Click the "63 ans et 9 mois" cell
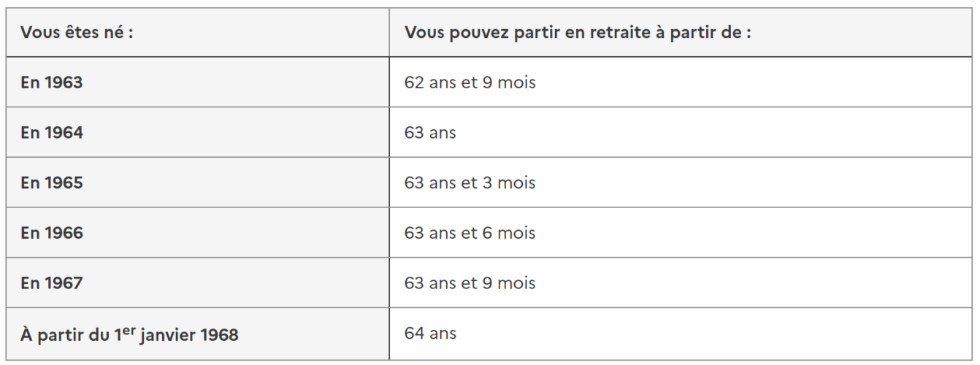 (470, 283)
